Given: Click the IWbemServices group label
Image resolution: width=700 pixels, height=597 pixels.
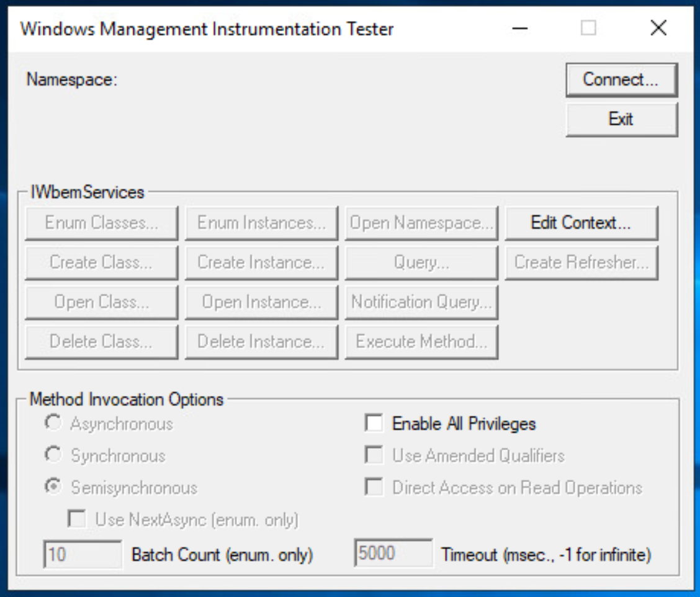Looking at the screenshot, I should (x=87, y=192).
